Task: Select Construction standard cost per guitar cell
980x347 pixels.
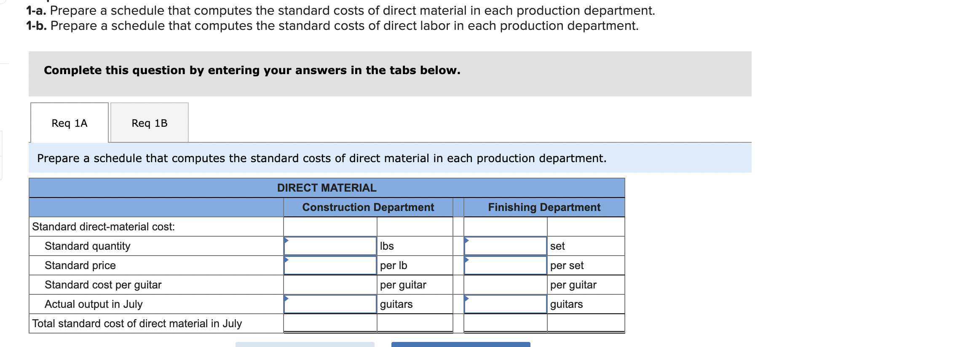Action: pos(330,285)
